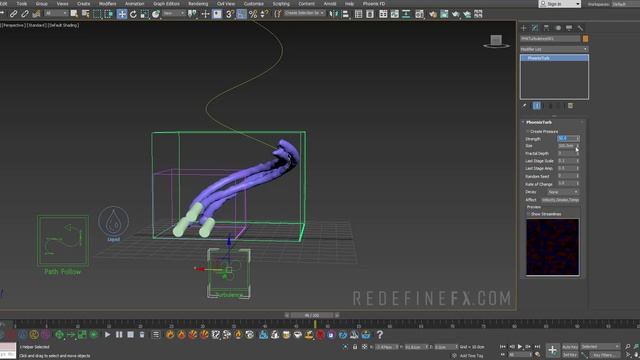Click the Phoenix FD pause simulation icon

point(119,335)
